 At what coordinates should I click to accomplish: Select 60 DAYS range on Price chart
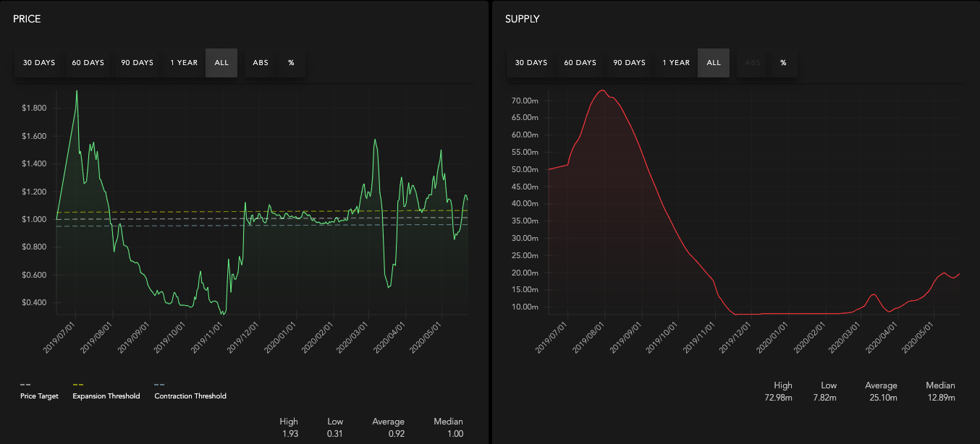click(x=88, y=63)
